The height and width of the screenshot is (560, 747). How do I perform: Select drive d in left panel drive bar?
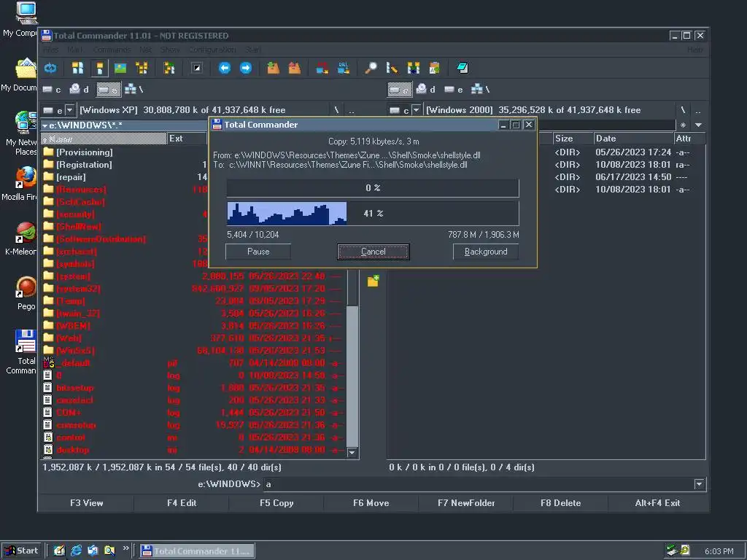click(x=80, y=90)
